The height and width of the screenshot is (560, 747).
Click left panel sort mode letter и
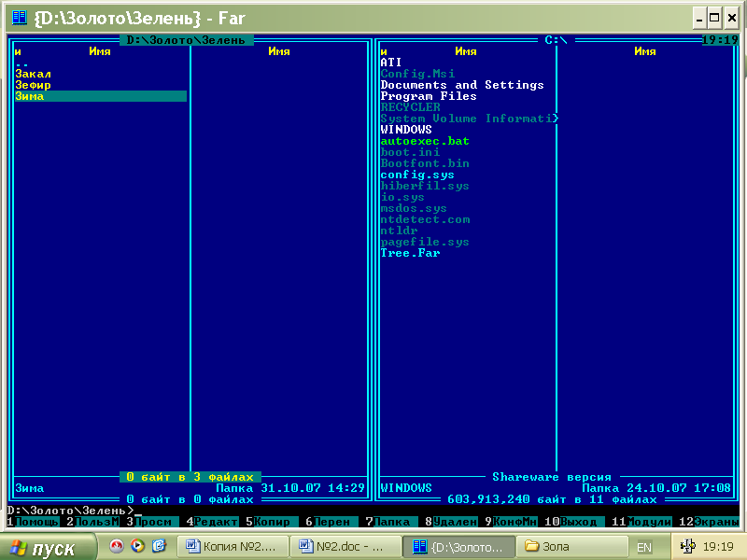[x=18, y=52]
